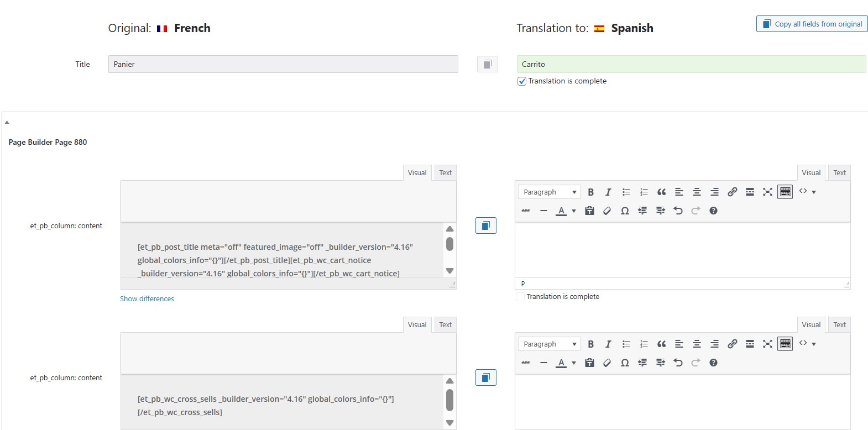
Task: Click Copy all fields from original
Action: click(x=812, y=24)
